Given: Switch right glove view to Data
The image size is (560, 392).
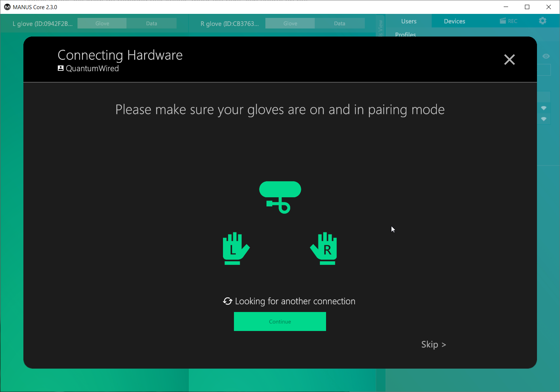Looking at the screenshot, I should [x=339, y=23].
